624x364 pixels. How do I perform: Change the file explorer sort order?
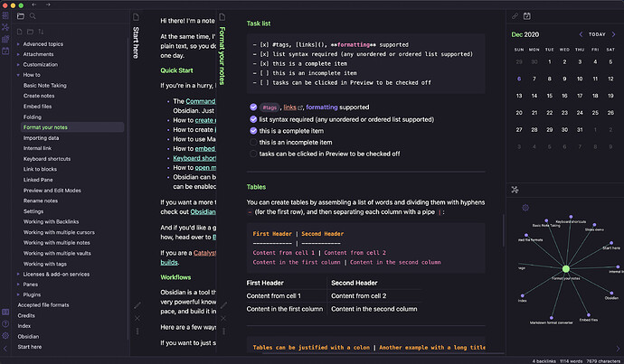click(41, 32)
